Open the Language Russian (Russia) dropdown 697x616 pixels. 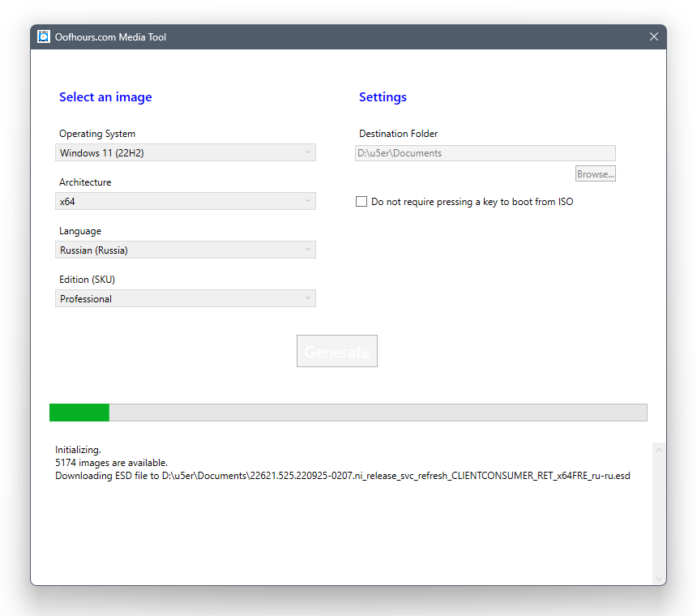click(186, 250)
